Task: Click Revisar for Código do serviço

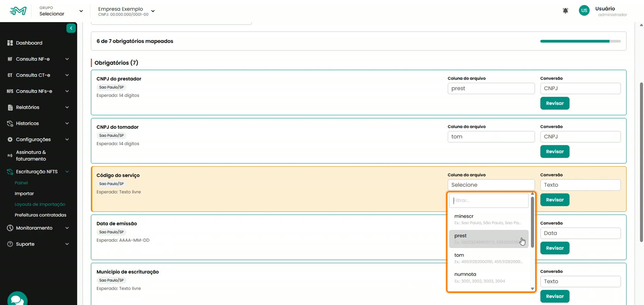Action: (555, 200)
